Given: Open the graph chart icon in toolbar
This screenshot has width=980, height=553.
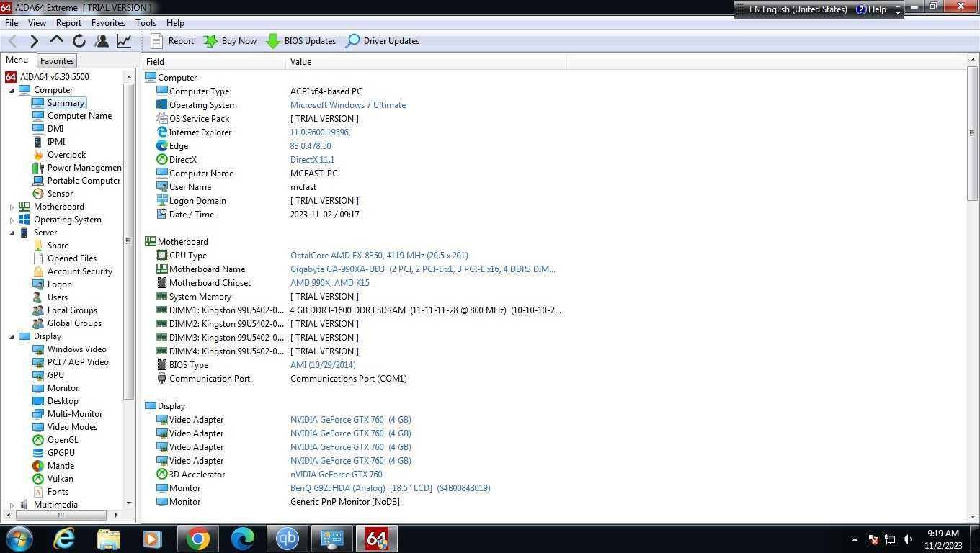Looking at the screenshot, I should point(124,41).
